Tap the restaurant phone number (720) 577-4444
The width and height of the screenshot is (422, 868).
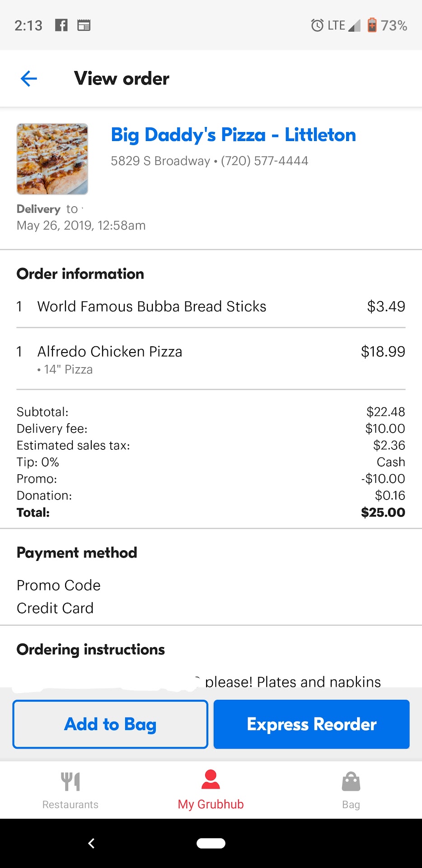pyautogui.click(x=264, y=161)
